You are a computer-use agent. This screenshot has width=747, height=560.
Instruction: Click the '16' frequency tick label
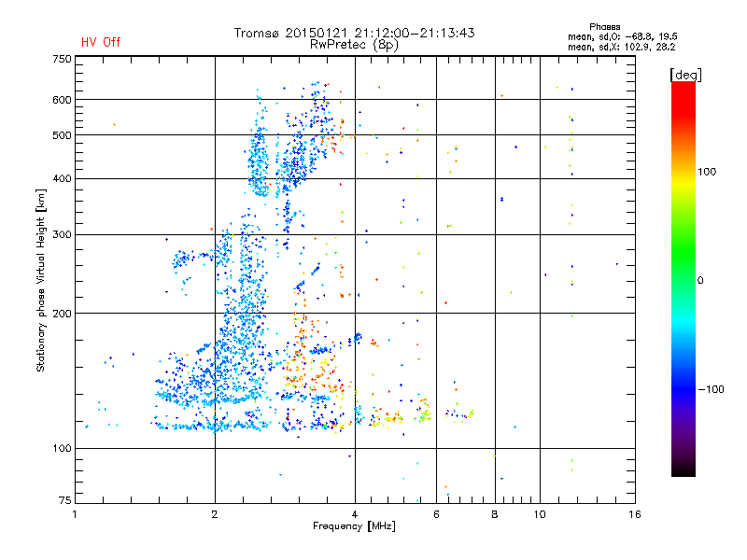coord(635,514)
